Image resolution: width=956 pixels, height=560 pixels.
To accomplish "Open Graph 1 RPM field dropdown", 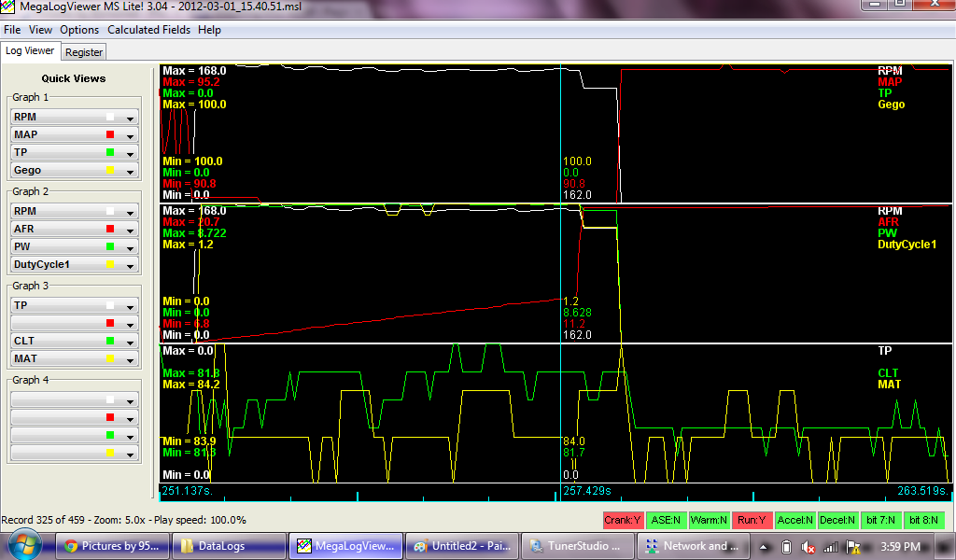I will click(x=75, y=117).
